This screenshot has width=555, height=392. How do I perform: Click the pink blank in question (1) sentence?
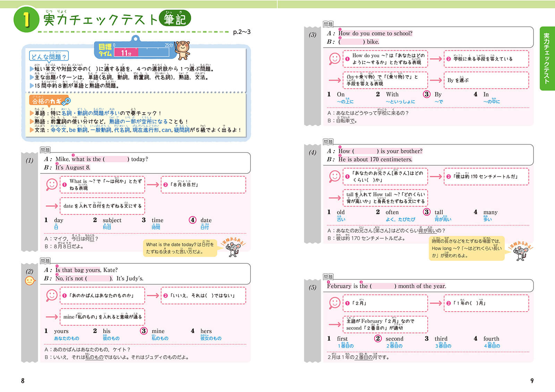[x=116, y=159]
